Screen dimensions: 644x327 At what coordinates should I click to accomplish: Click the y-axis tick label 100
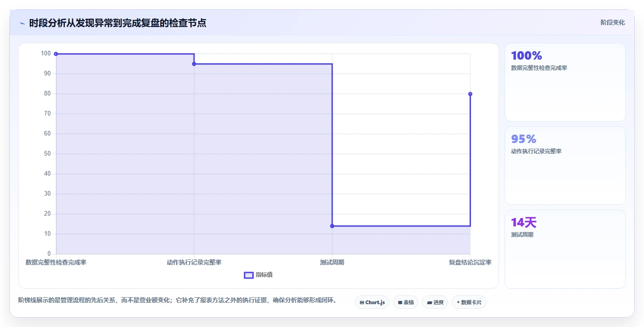[46, 54]
